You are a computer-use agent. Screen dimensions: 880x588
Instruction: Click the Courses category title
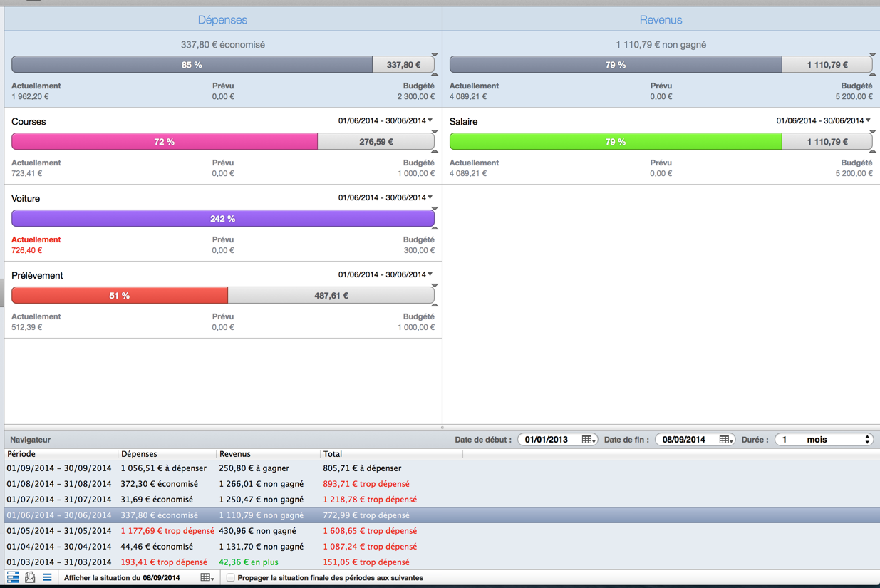[x=29, y=122]
